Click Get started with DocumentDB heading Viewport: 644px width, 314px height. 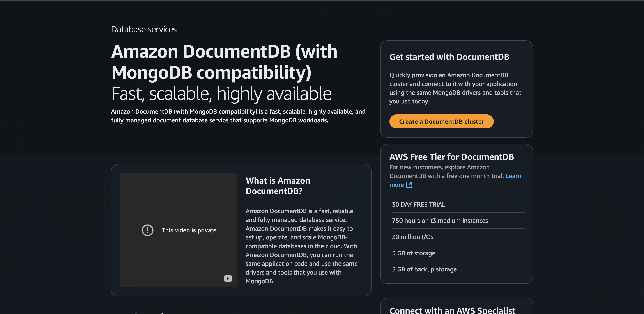point(449,57)
